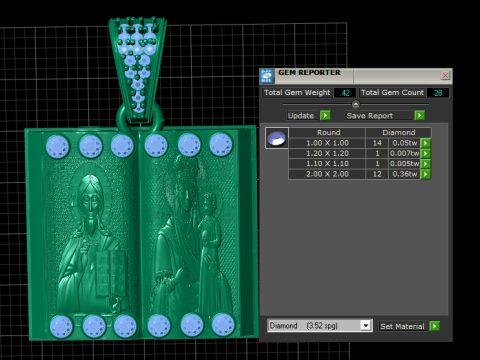Image resolution: width=480 pixels, height=360 pixels.
Task: Click the Update button label
Action: pos(301,116)
